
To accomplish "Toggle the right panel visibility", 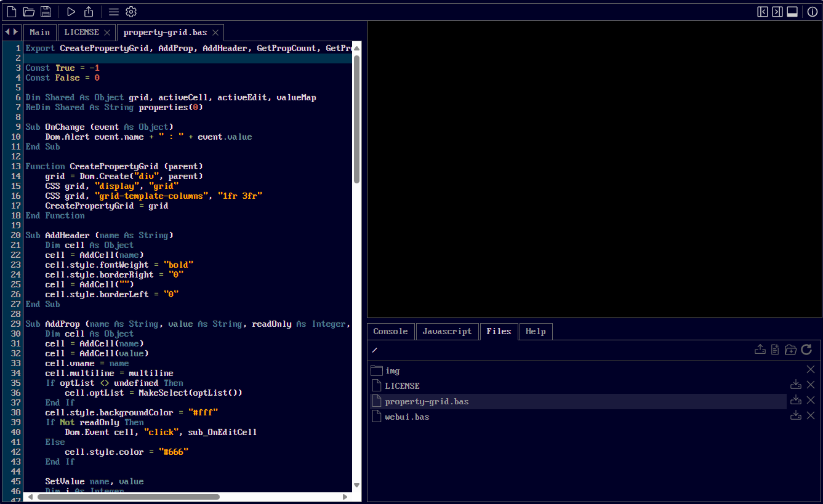I will 778,12.
